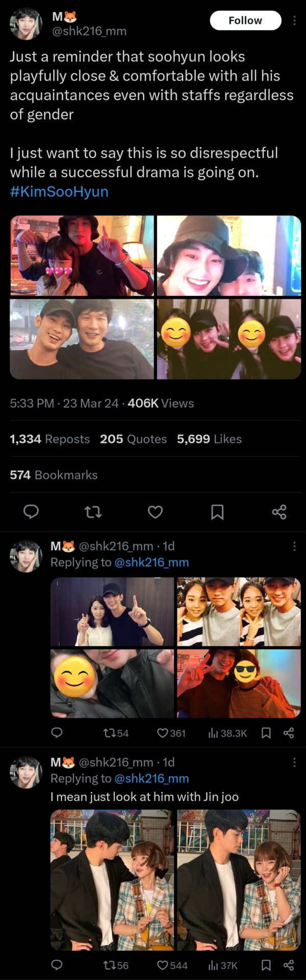Bookmark the Jin joo reply
306x980 pixels.
tap(266, 965)
